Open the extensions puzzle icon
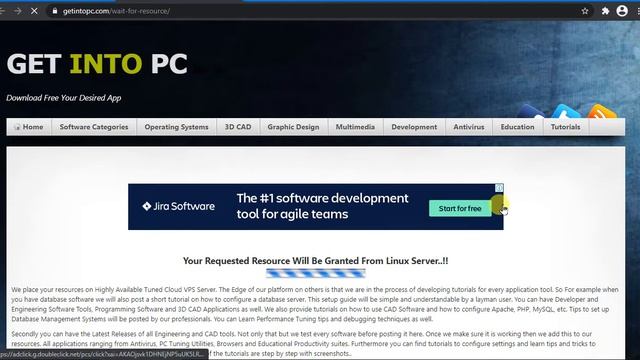The width and height of the screenshot is (640, 360). tap(605, 11)
